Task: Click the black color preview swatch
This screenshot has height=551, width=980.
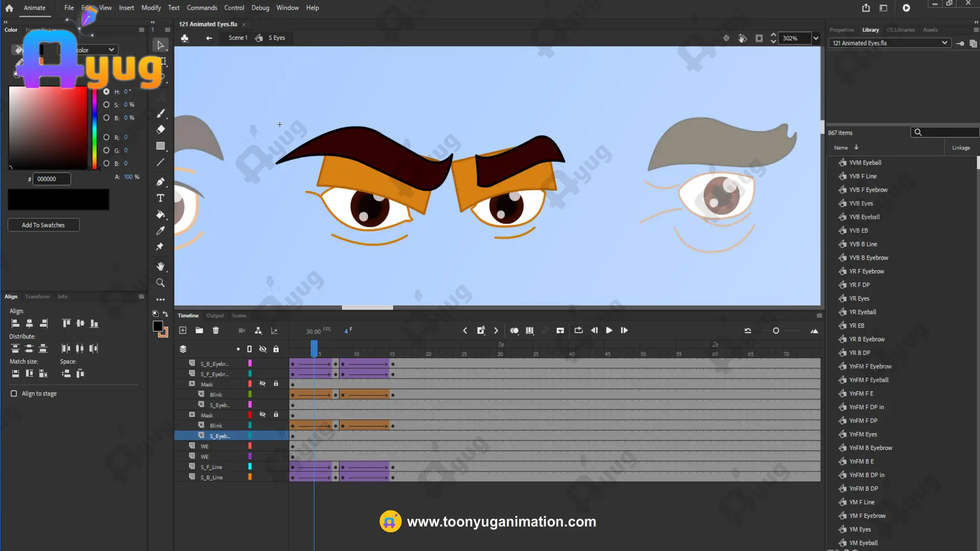Action: [58, 199]
